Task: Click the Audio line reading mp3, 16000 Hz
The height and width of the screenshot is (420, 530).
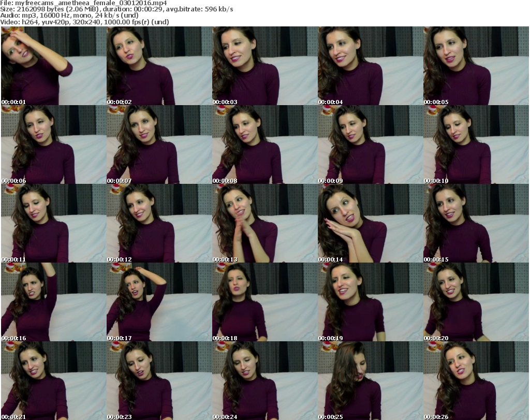Action: tap(69, 16)
